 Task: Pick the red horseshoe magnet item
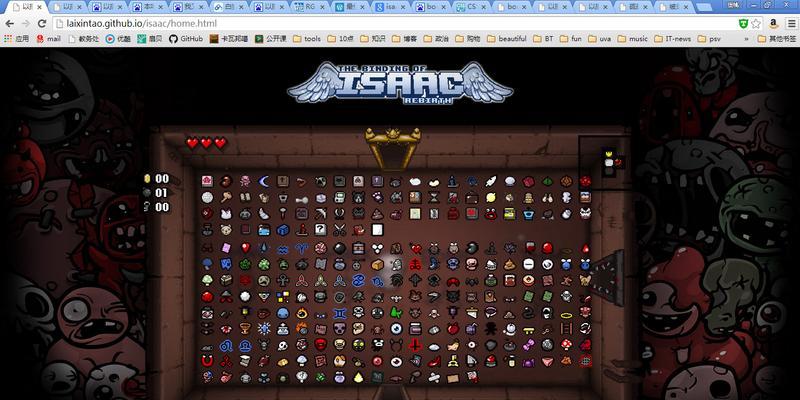coord(207,361)
